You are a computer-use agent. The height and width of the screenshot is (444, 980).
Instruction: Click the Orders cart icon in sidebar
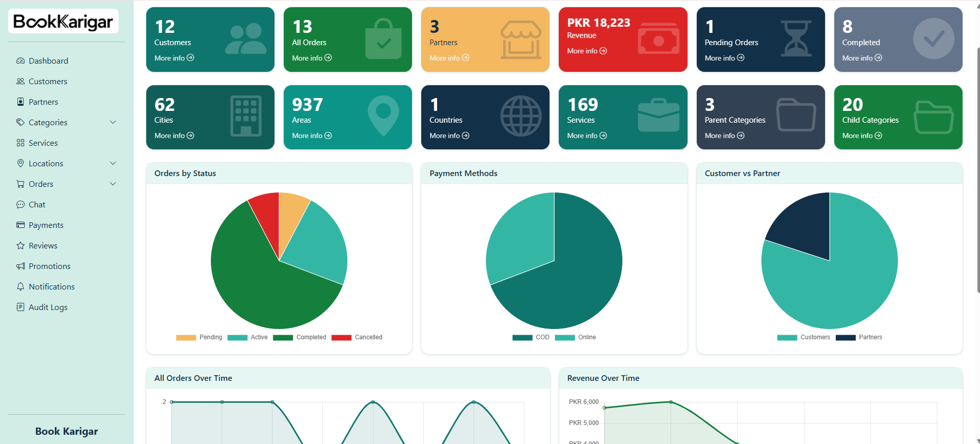tap(21, 184)
